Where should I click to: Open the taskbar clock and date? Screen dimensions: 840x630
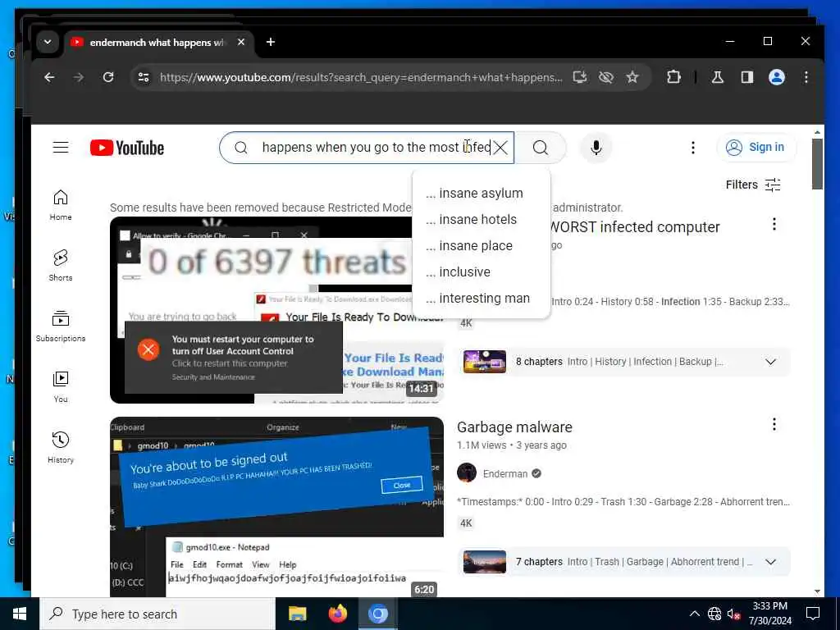click(769, 614)
